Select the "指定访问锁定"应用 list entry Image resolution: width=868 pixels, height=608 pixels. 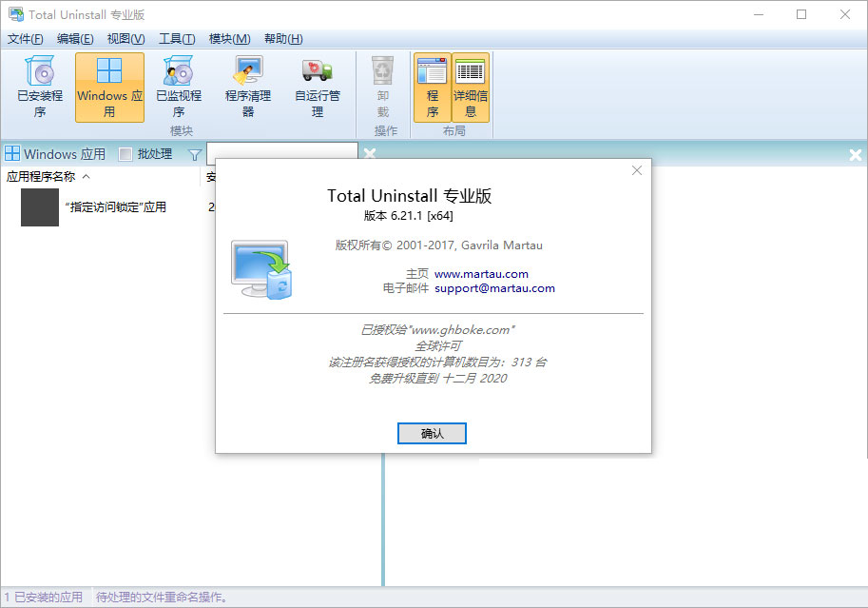[x=115, y=206]
